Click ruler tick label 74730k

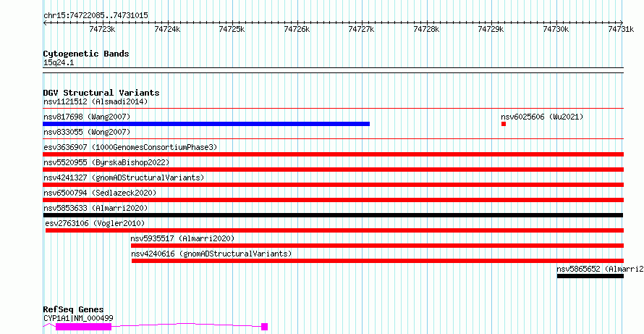[556, 29]
